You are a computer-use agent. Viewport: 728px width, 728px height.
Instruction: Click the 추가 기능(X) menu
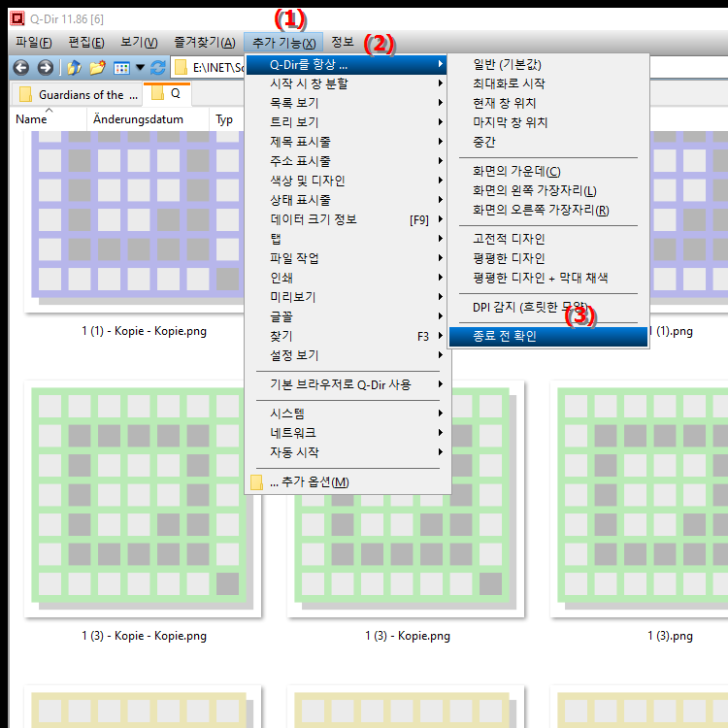tap(283, 43)
